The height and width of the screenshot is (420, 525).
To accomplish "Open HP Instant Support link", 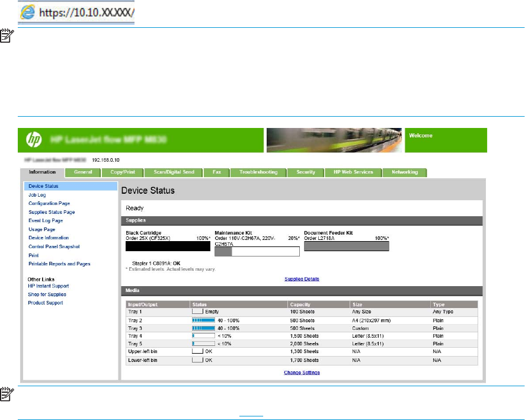I will [49, 286].
